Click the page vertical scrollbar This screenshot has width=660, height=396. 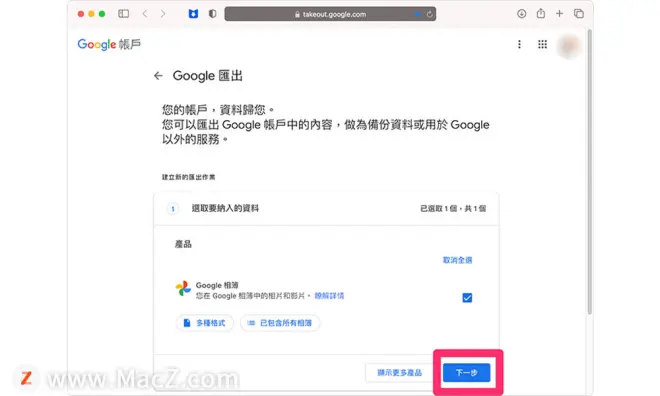click(x=590, y=172)
